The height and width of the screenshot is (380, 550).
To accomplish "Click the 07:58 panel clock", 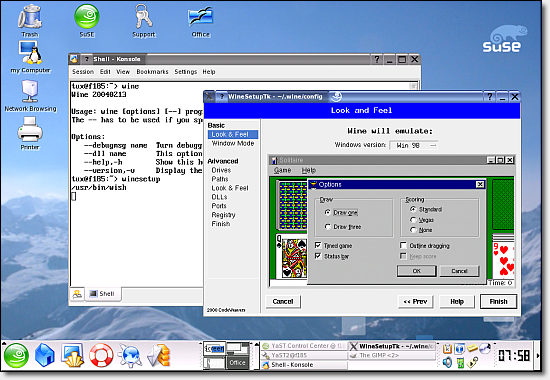I will point(514,356).
